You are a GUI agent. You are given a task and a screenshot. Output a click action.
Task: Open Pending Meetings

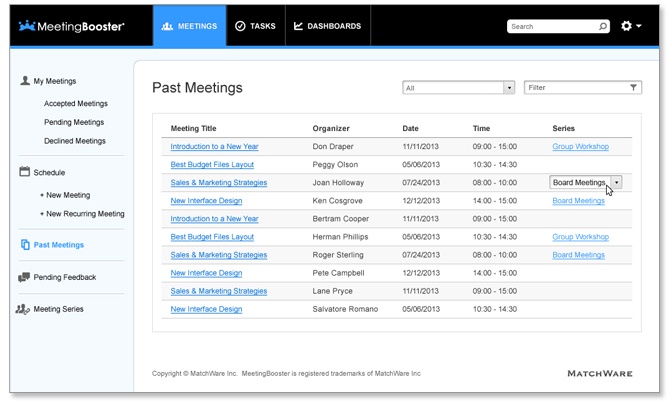click(74, 122)
